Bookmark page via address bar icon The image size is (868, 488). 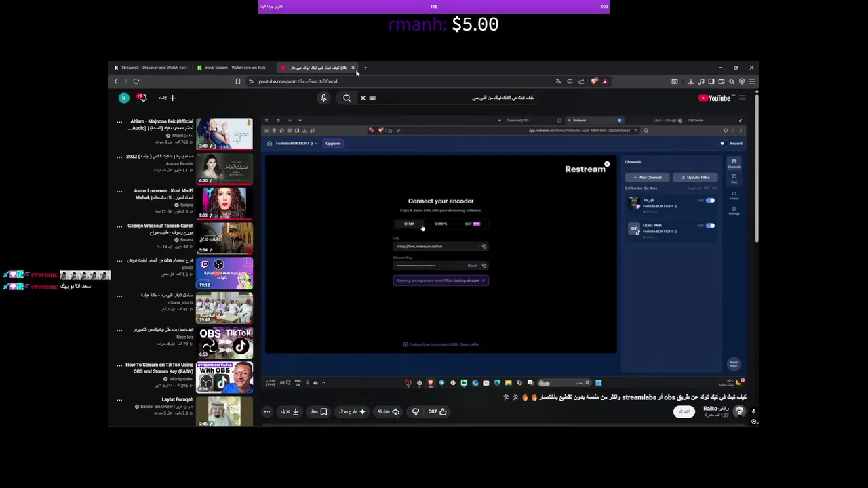click(x=237, y=81)
